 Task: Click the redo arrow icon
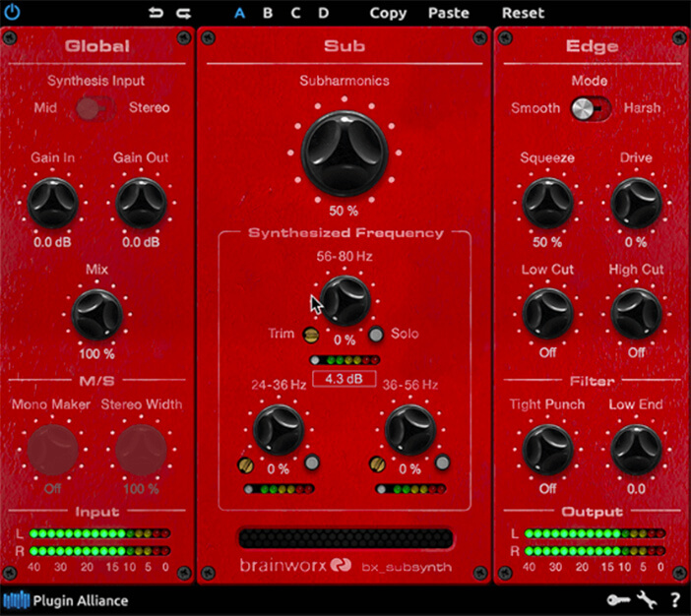[x=183, y=14]
